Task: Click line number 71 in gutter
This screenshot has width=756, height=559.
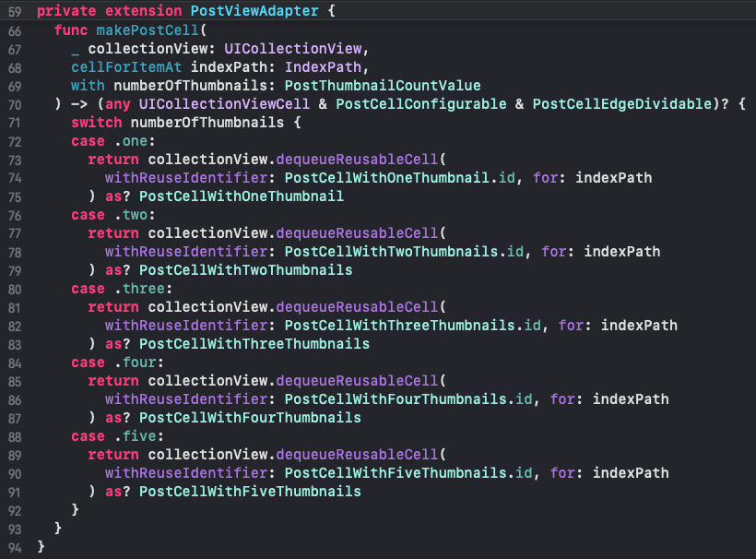Action: click(x=15, y=124)
